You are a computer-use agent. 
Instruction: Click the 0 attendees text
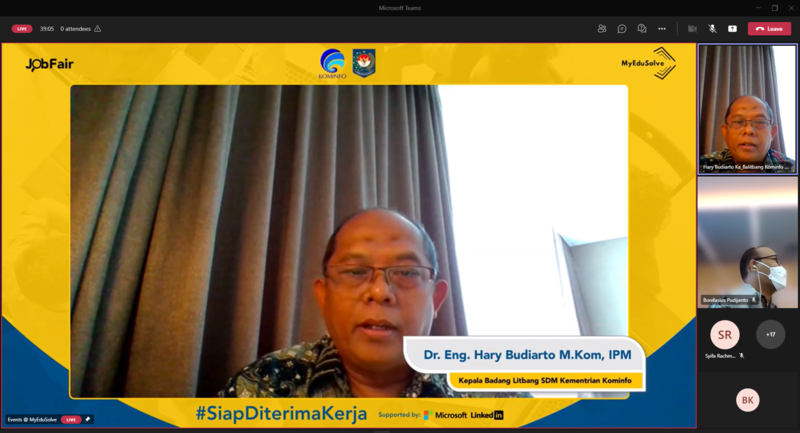click(76, 29)
